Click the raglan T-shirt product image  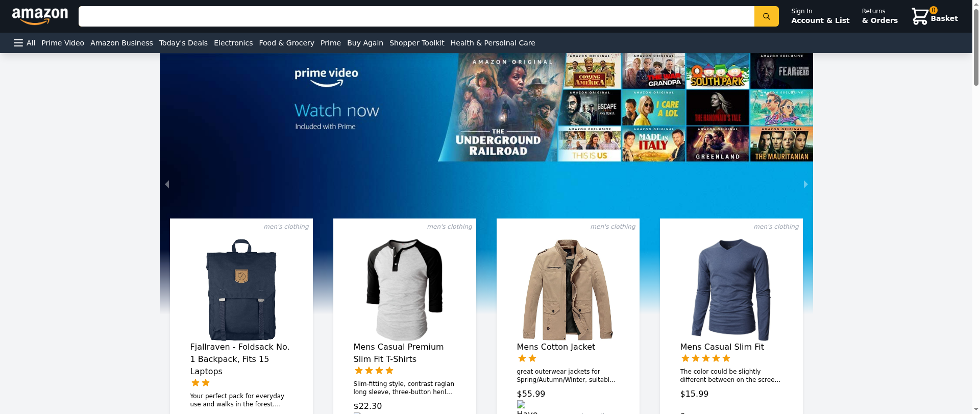(x=405, y=289)
